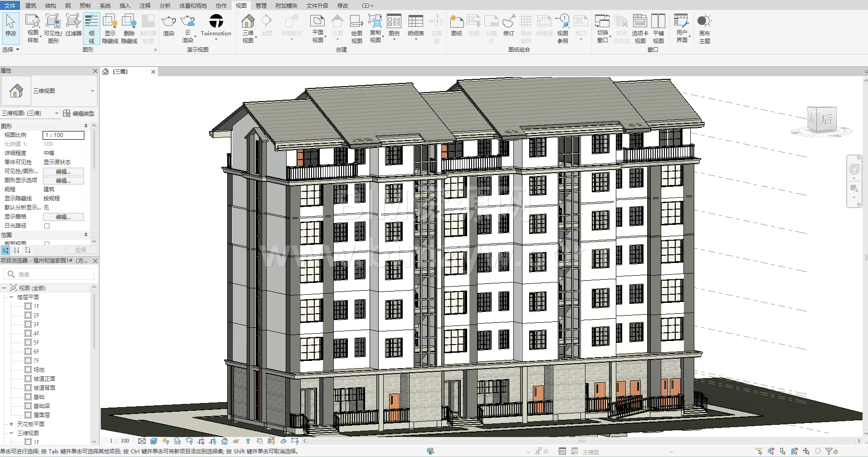Click the 明细表 (Schedules) icon
This screenshot has width=868, height=457.
(415, 25)
